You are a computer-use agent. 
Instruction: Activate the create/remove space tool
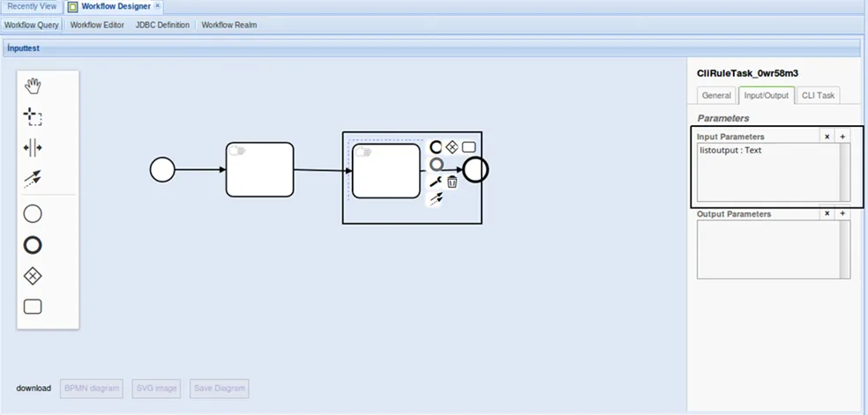click(33, 147)
